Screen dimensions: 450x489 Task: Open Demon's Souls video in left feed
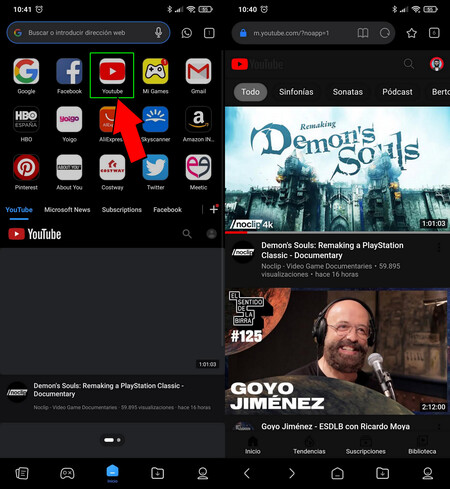click(x=112, y=311)
